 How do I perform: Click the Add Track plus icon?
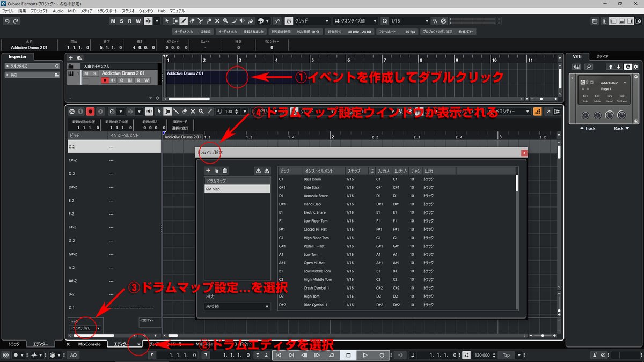pyautogui.click(x=71, y=57)
